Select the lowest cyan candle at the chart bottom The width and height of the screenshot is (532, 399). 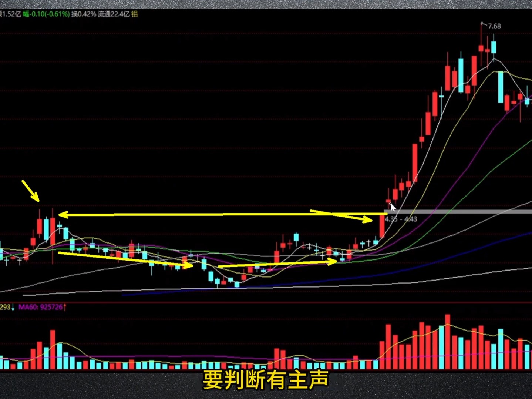coord(237,284)
